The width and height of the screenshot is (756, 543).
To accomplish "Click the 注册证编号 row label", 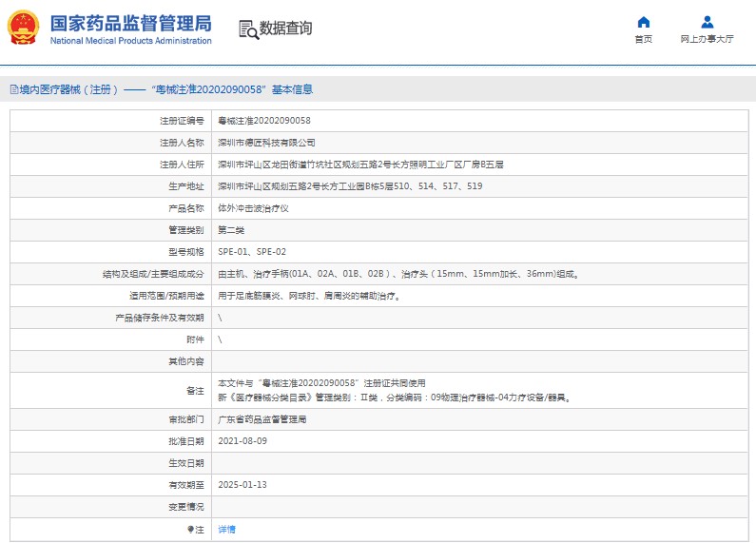I will point(182,121).
